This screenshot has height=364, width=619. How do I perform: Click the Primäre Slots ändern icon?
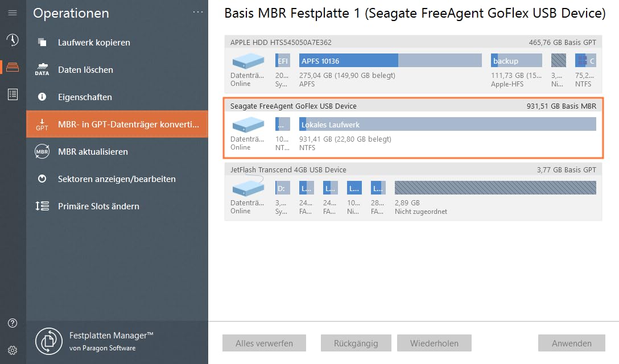coord(42,206)
